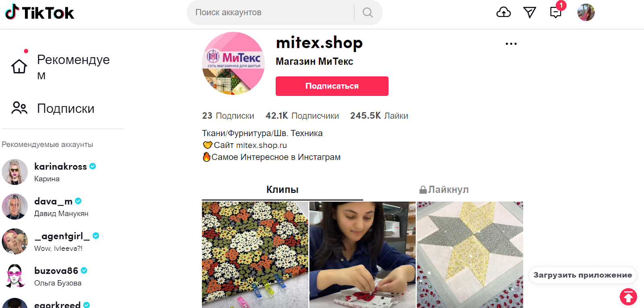Click the red scroll-to-top arrow icon

click(x=628, y=297)
